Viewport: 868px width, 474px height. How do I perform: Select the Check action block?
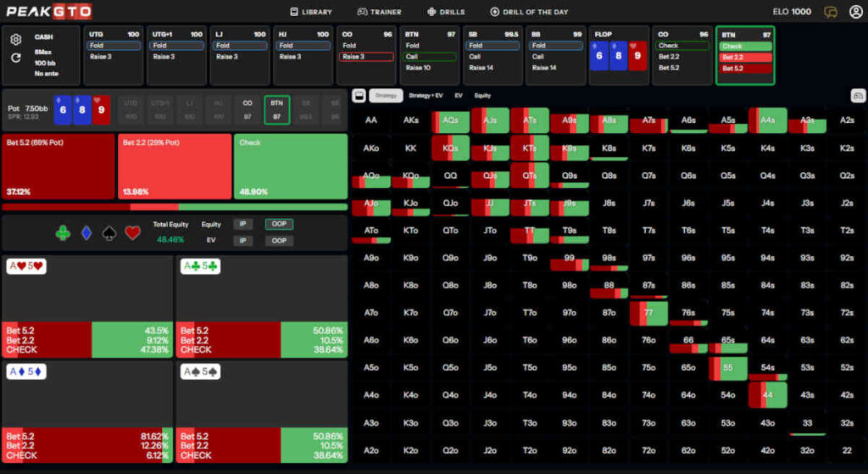(290, 166)
